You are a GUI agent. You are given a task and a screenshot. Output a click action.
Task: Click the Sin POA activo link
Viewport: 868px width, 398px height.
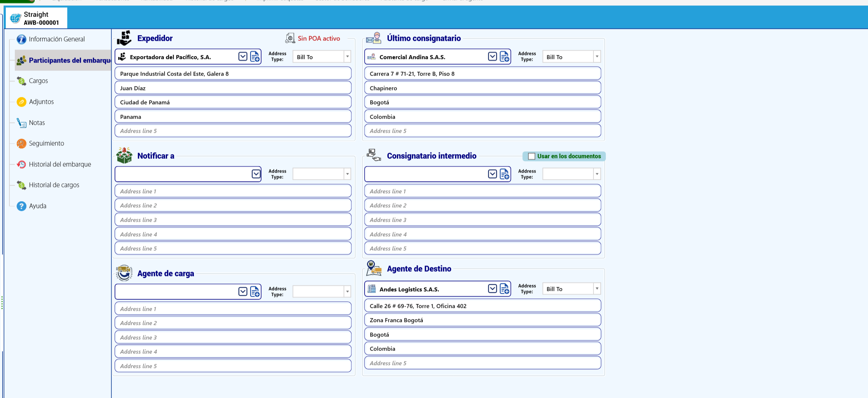(319, 38)
